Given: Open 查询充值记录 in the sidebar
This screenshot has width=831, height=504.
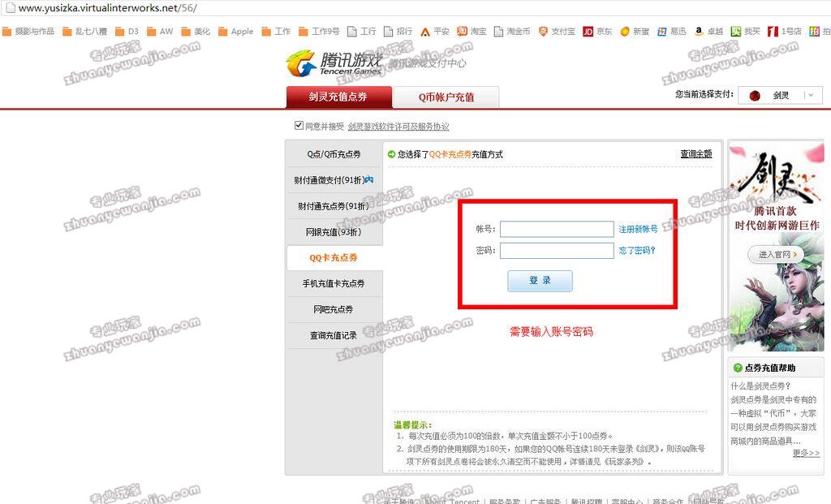Looking at the screenshot, I should tap(334, 335).
